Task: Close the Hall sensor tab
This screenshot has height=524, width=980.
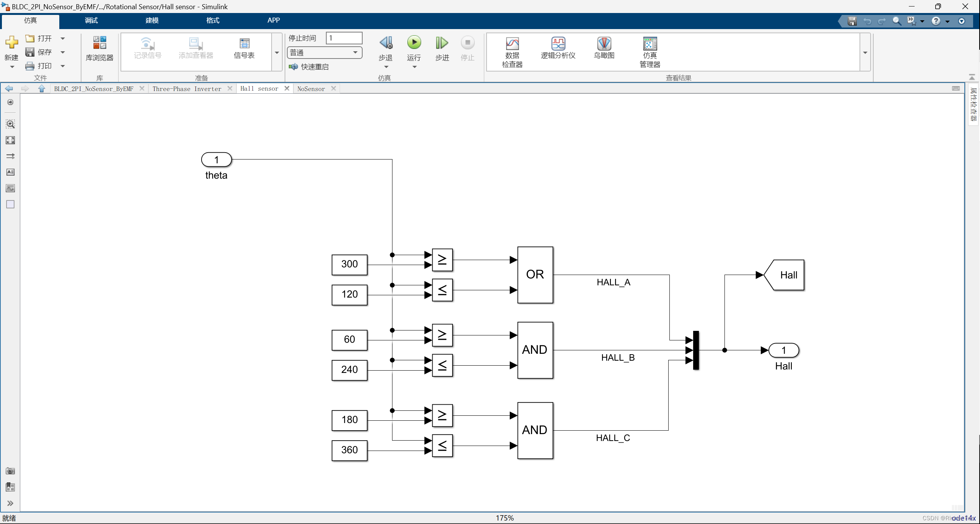Action: (287, 88)
